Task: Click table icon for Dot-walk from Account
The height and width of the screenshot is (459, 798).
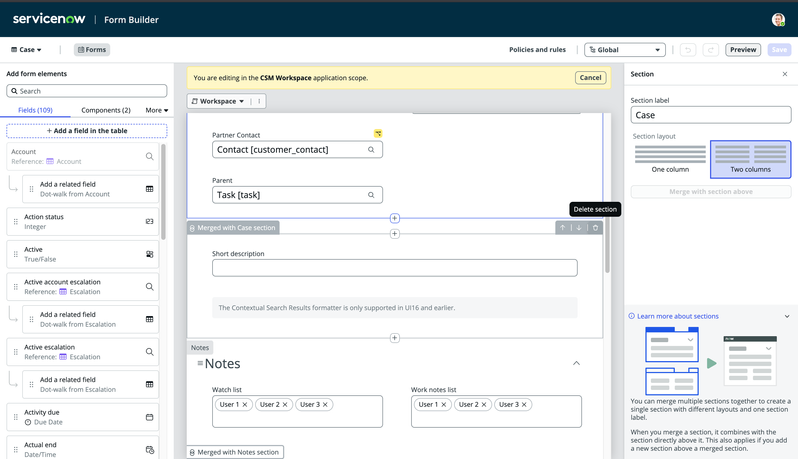Action: 150,189
